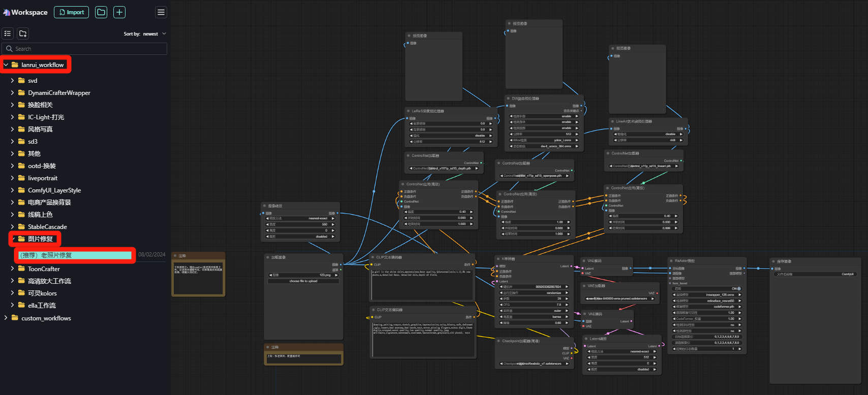Click the plus button to create workflow
Screen dimensions: 868x395
(x=119, y=12)
